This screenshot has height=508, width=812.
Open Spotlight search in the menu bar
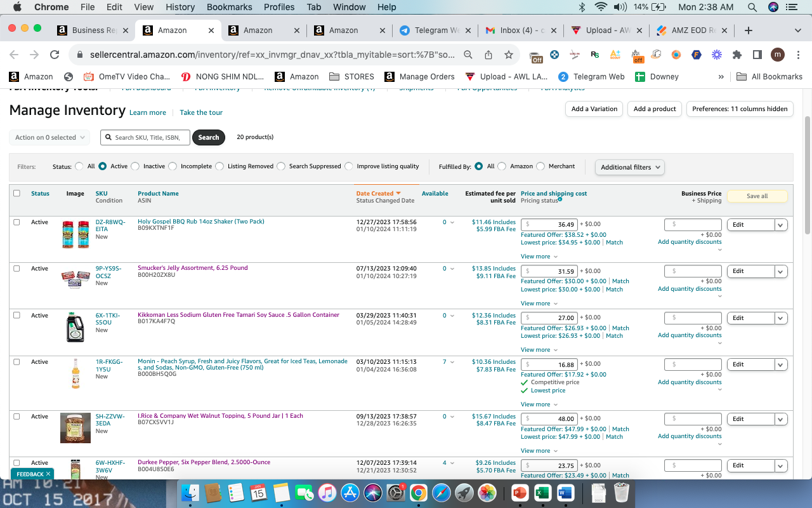tap(752, 7)
